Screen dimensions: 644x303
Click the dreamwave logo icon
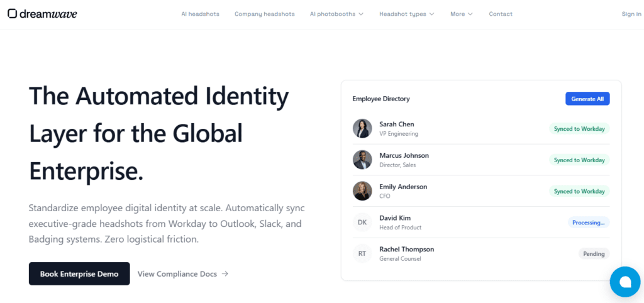[12, 14]
